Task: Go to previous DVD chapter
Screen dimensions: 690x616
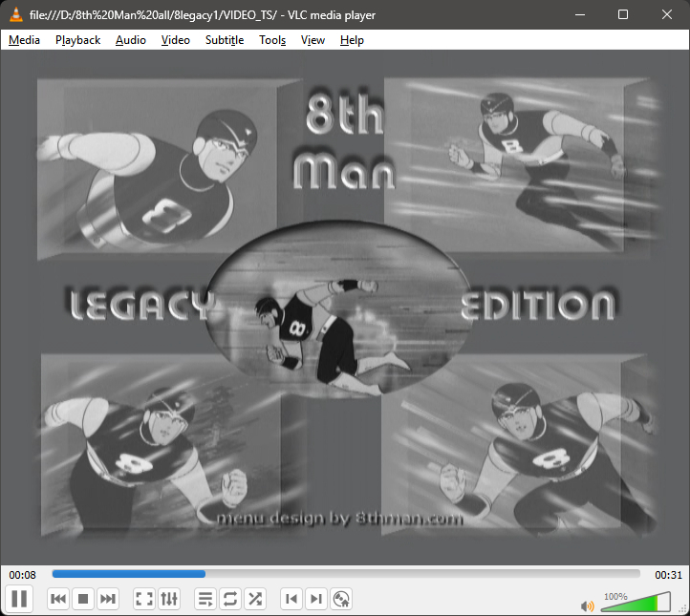Action: pos(291,599)
